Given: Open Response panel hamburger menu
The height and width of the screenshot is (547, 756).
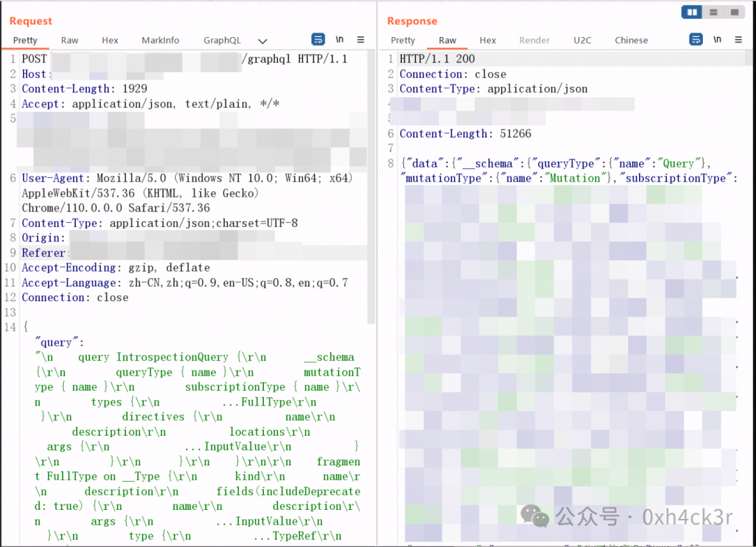Looking at the screenshot, I should point(738,39).
